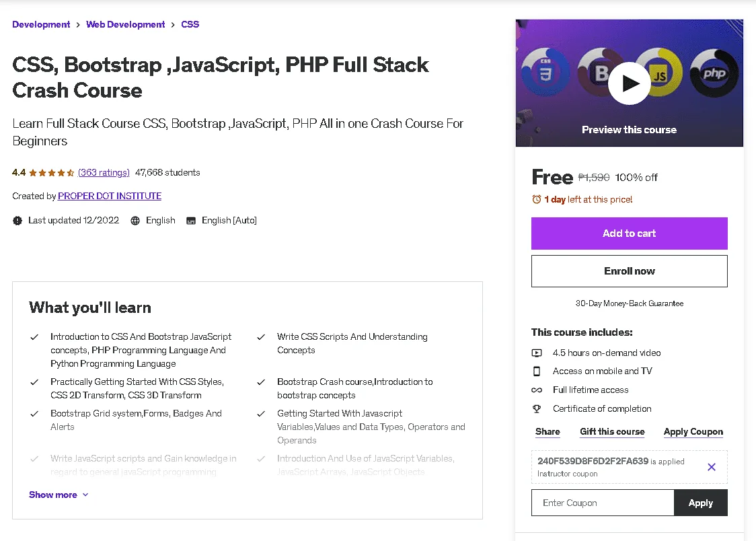Open the Development breadcrumb

(x=41, y=25)
